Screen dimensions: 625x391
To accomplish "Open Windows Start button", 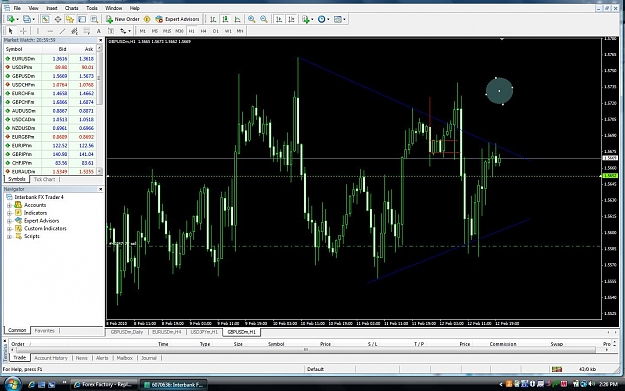I will [x=12, y=384].
